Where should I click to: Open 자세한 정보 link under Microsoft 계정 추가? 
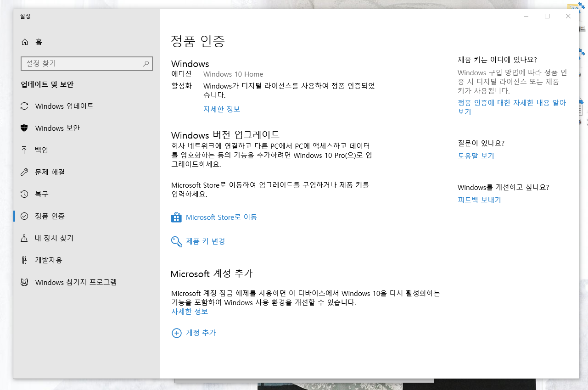[x=190, y=312]
